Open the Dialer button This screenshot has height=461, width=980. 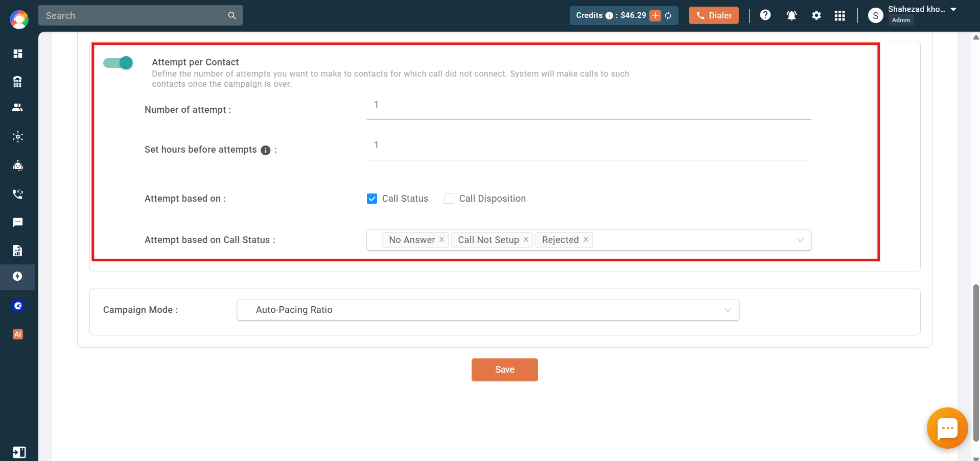pyautogui.click(x=714, y=15)
